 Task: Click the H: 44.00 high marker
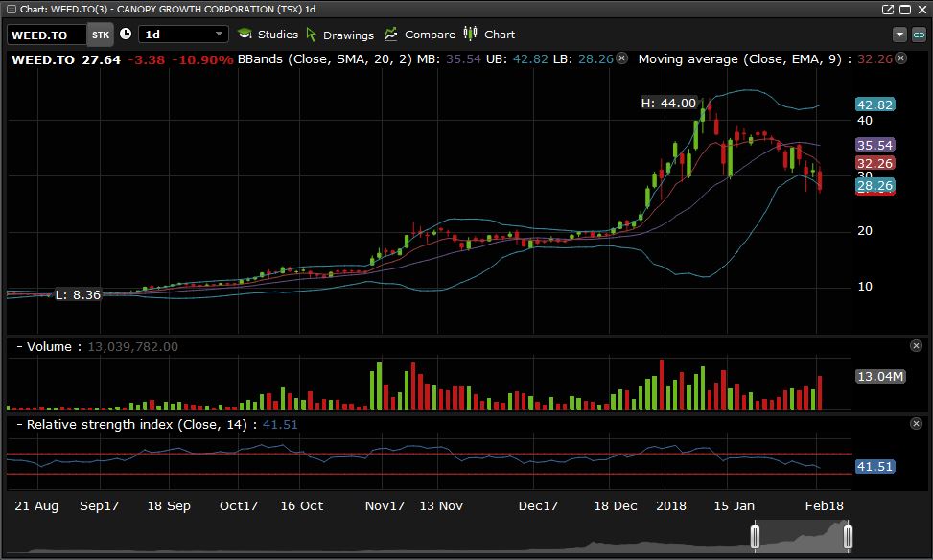pyautogui.click(x=668, y=103)
